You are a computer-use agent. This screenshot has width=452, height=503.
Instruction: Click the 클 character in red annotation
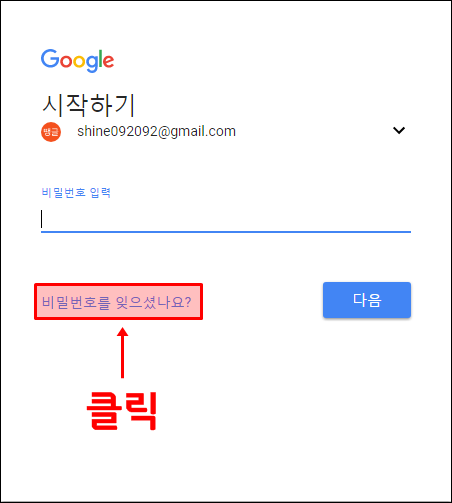pos(103,410)
